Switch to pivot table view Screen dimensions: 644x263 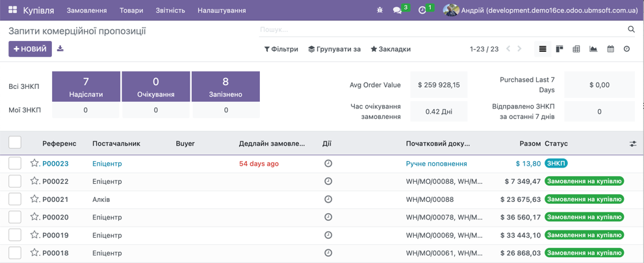(x=576, y=49)
